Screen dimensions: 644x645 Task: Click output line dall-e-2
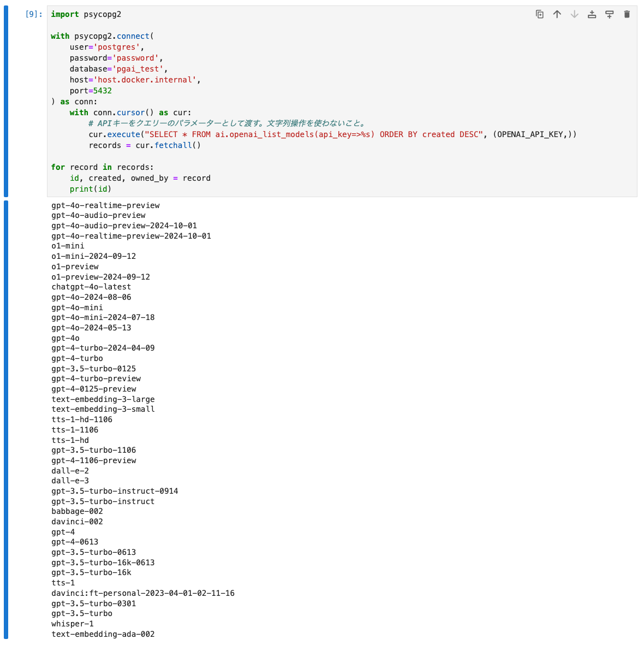click(70, 471)
